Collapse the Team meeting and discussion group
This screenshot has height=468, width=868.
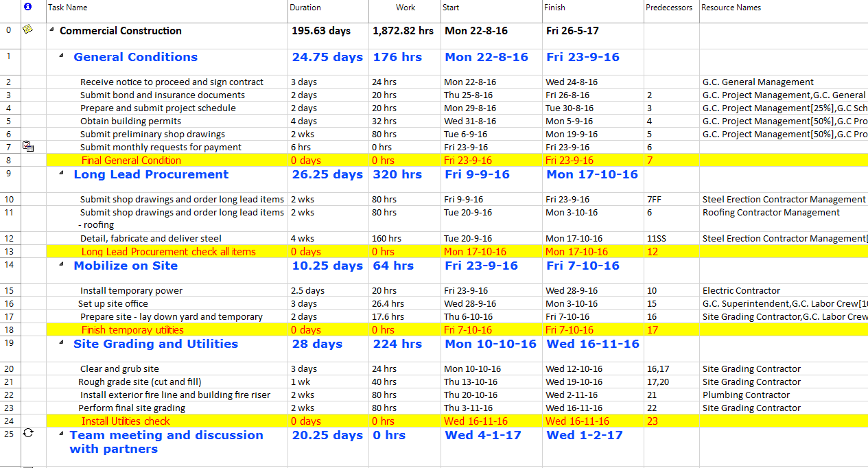click(61, 435)
